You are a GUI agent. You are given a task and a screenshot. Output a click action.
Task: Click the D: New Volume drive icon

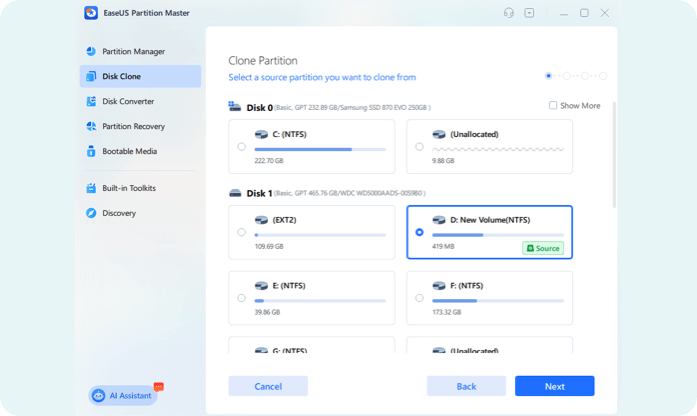(439, 220)
